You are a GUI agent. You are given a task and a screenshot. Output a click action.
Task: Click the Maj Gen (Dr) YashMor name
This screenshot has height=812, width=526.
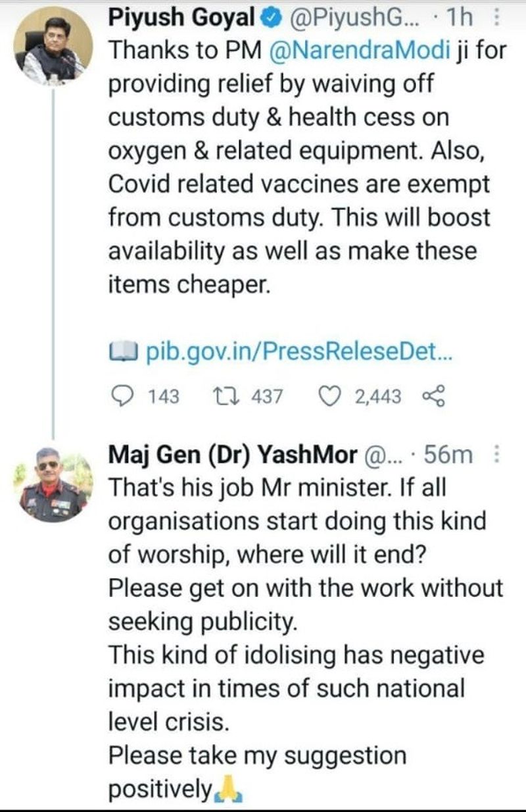click(x=231, y=454)
